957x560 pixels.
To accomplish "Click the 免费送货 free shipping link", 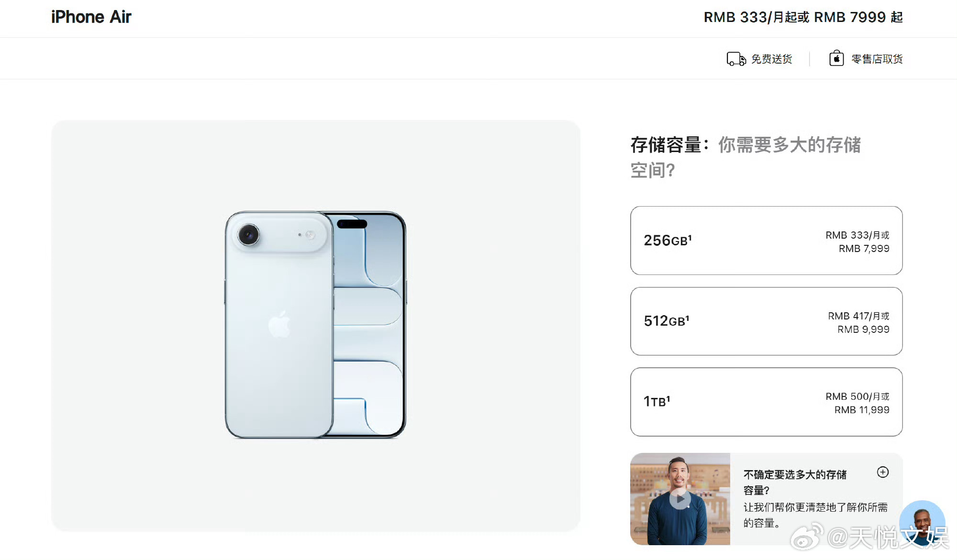I will click(771, 59).
